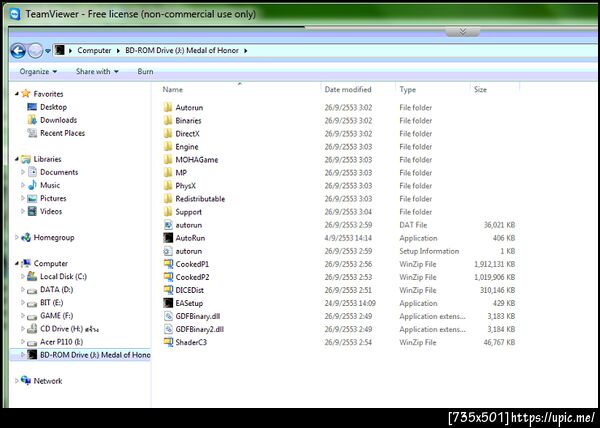The width and height of the screenshot is (600, 428).
Task: Select the MOHAGame folder icon
Action: point(168,159)
